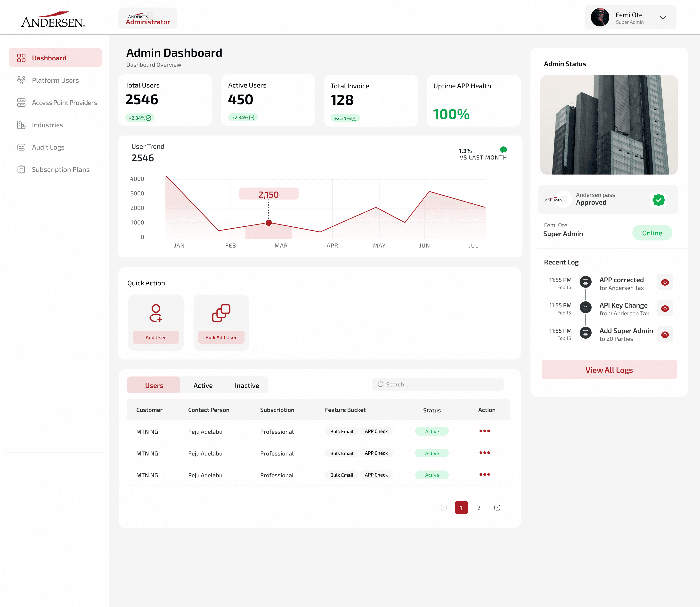Click the search magnifier icon
The width and height of the screenshot is (700, 607).
point(381,384)
